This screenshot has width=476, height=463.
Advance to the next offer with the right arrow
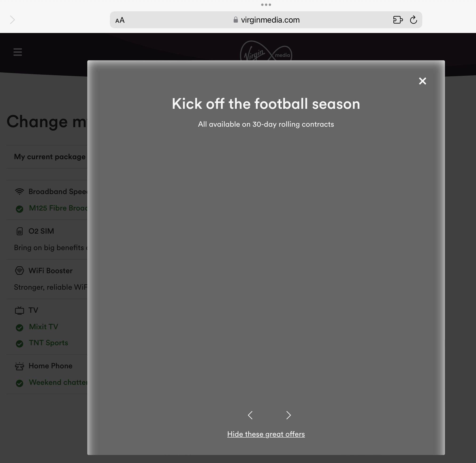[x=288, y=415]
